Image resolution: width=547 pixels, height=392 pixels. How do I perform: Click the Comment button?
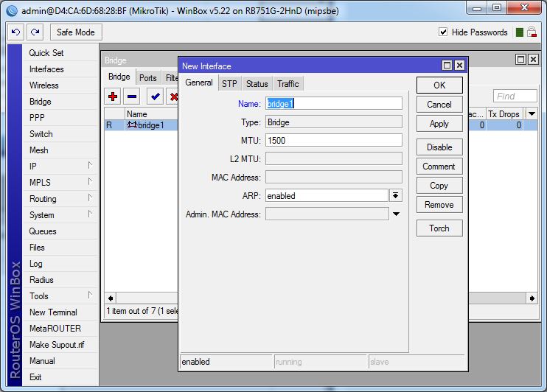(439, 167)
